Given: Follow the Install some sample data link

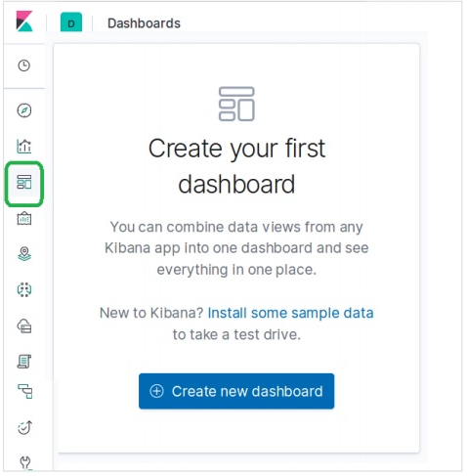Looking at the screenshot, I should tap(290, 313).
